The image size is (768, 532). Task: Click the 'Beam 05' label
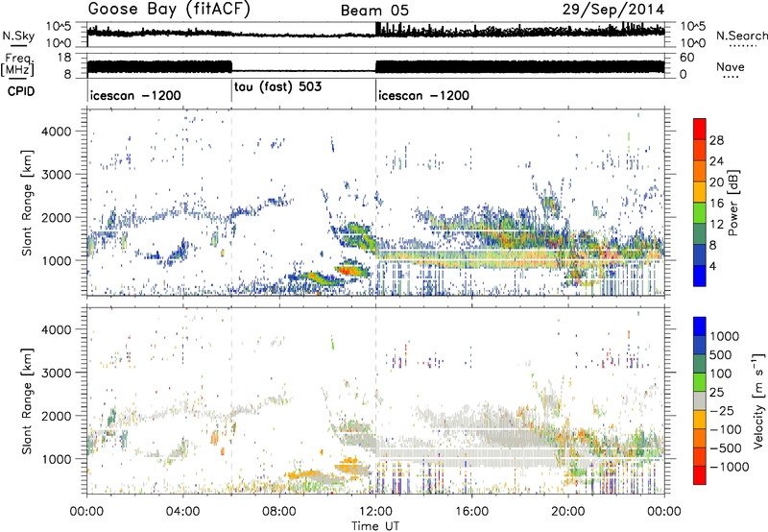click(374, 11)
